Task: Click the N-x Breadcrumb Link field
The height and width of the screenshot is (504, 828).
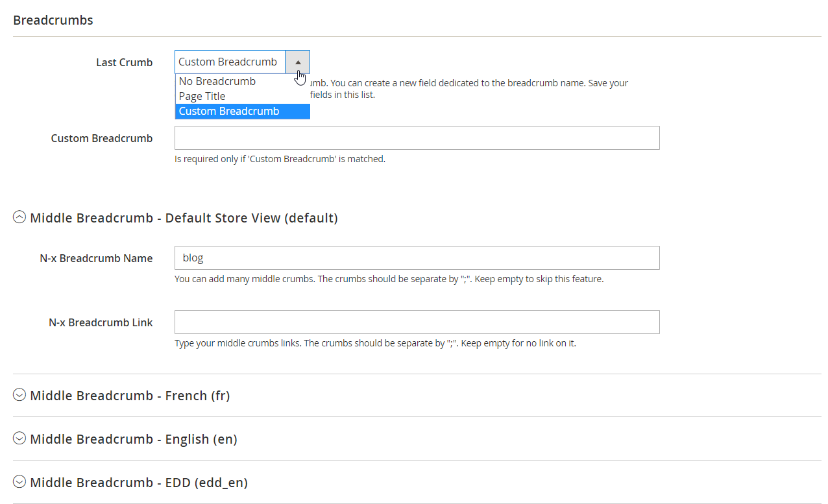Action: 417,322
